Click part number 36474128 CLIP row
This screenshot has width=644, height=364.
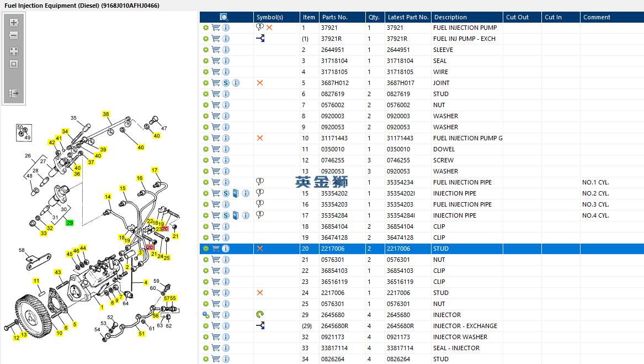(334, 238)
